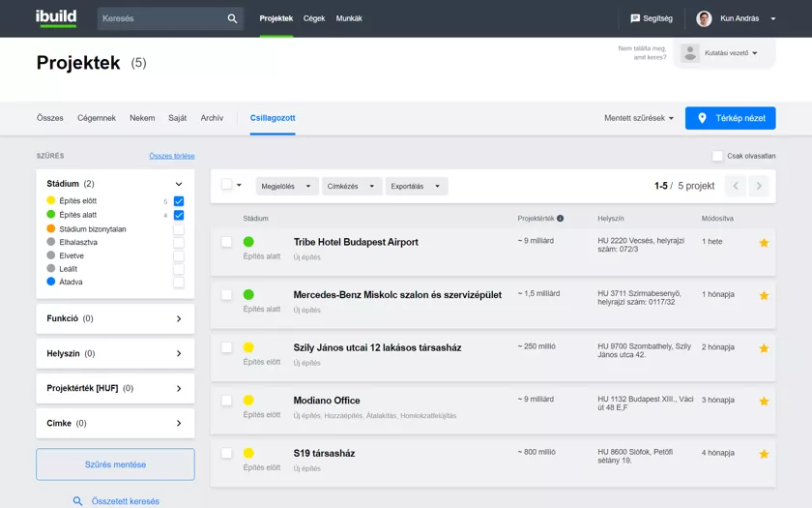Expand the Funkció filter section
Screen dimensions: 812x508
tap(179, 318)
